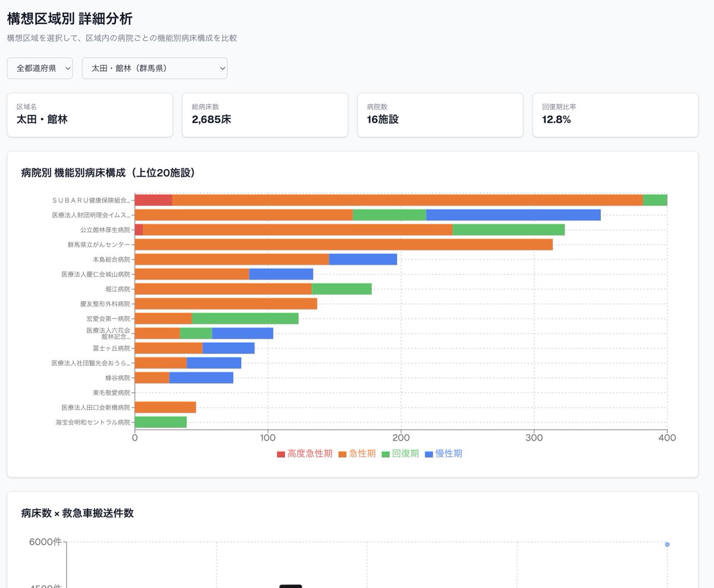Click the SUBARU健康保険組合 axis label
The image size is (714, 588).
(91, 200)
